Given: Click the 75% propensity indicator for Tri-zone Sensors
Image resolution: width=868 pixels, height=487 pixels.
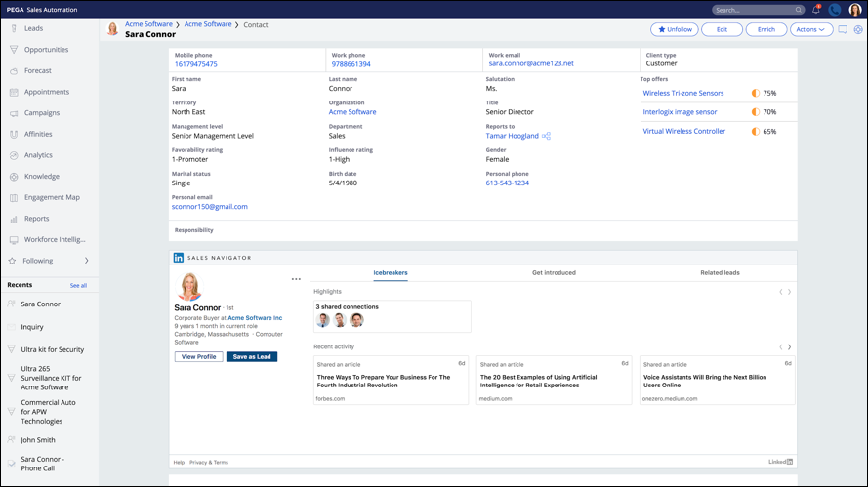Looking at the screenshot, I should (756, 94).
